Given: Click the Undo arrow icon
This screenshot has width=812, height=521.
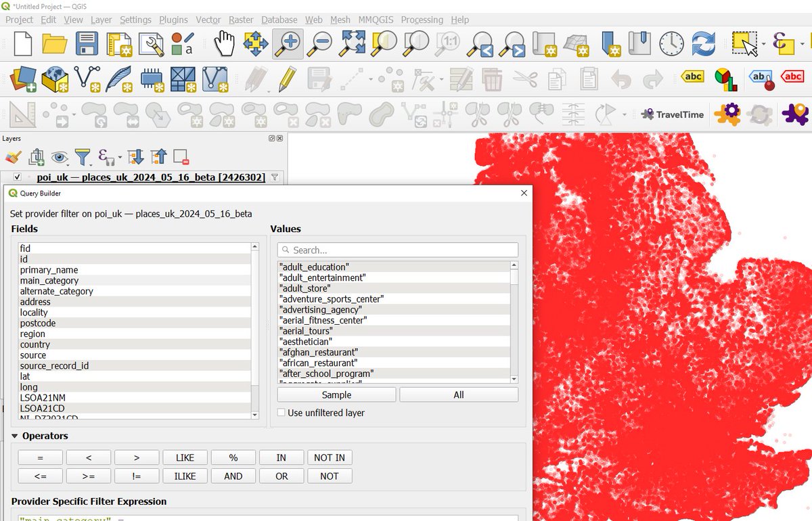Looking at the screenshot, I should [621, 79].
